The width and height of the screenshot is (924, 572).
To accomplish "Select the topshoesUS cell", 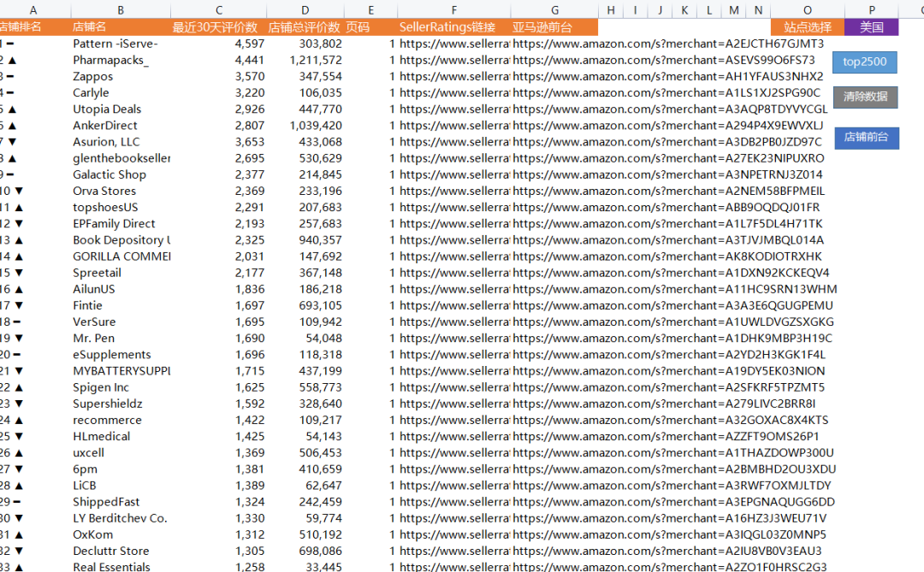I will (121, 208).
